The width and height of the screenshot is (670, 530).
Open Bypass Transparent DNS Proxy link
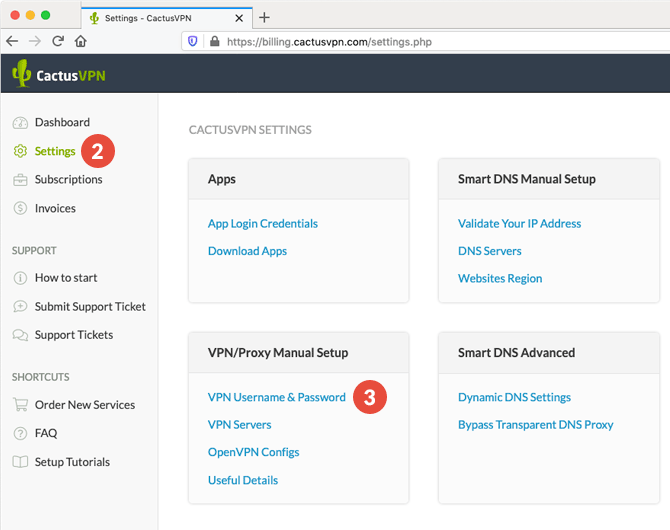(535, 424)
